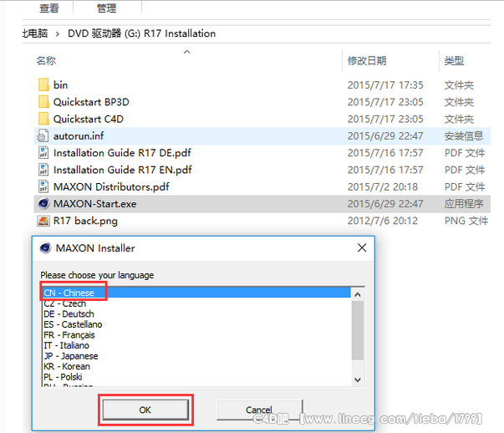Click the MAXON Distributors.pdf file icon

point(43,186)
